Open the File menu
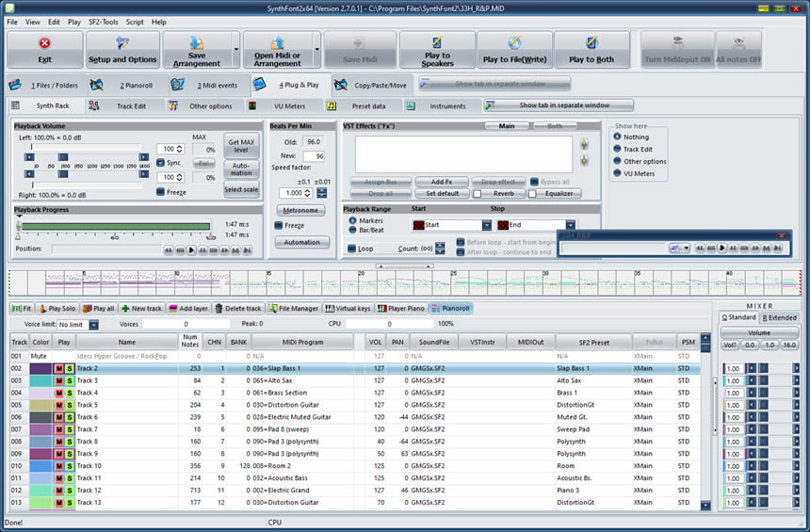The height and width of the screenshot is (532, 810). [x=12, y=23]
